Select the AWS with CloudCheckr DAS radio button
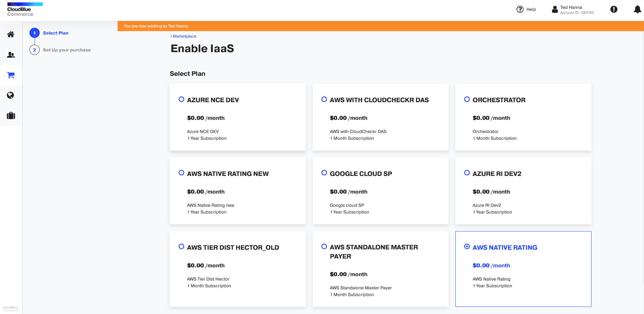The height and width of the screenshot is (314, 644). coord(324,99)
